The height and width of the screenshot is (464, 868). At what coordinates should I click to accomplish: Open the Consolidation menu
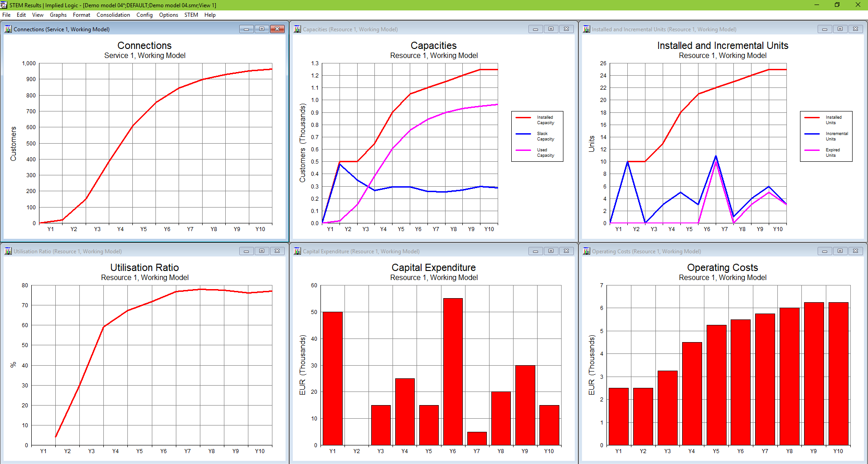tap(113, 15)
